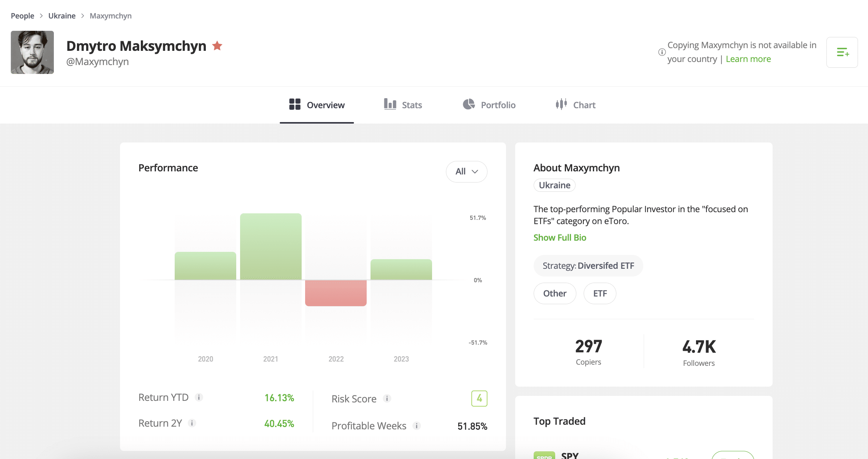Click the Stats bar chart icon
Viewport: 868px width, 459px height.
pyautogui.click(x=390, y=104)
